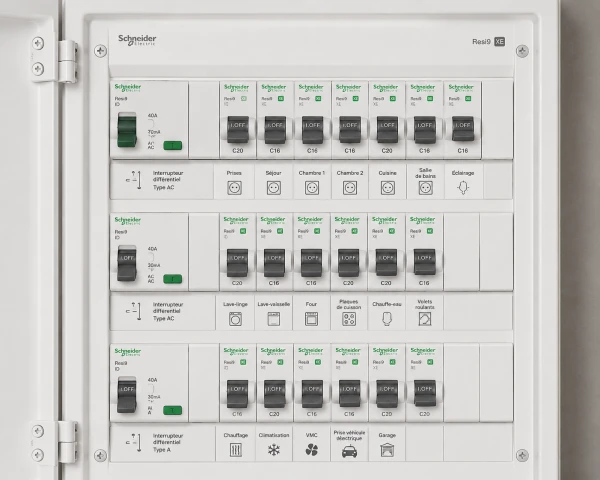Click the socket icon under Chambre 1
Image resolution: width=600 pixels, height=480 pixels.
click(312, 188)
